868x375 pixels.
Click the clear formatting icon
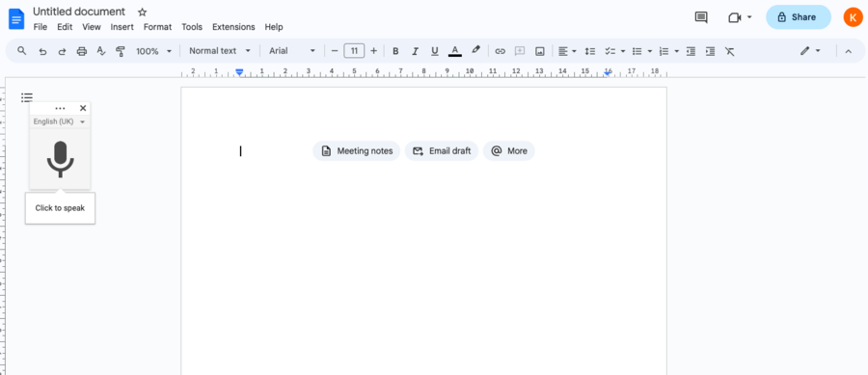(730, 51)
